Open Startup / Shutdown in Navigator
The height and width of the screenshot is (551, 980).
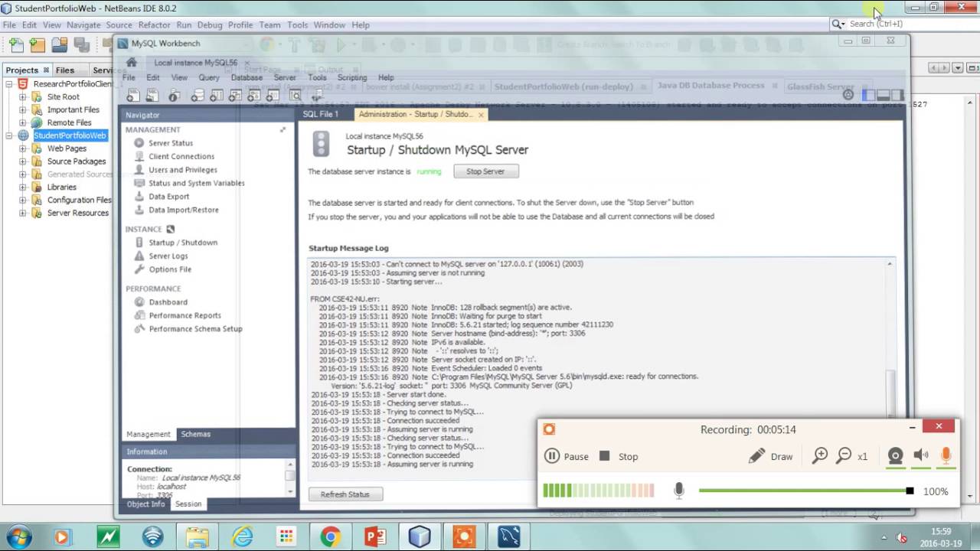[x=183, y=243]
